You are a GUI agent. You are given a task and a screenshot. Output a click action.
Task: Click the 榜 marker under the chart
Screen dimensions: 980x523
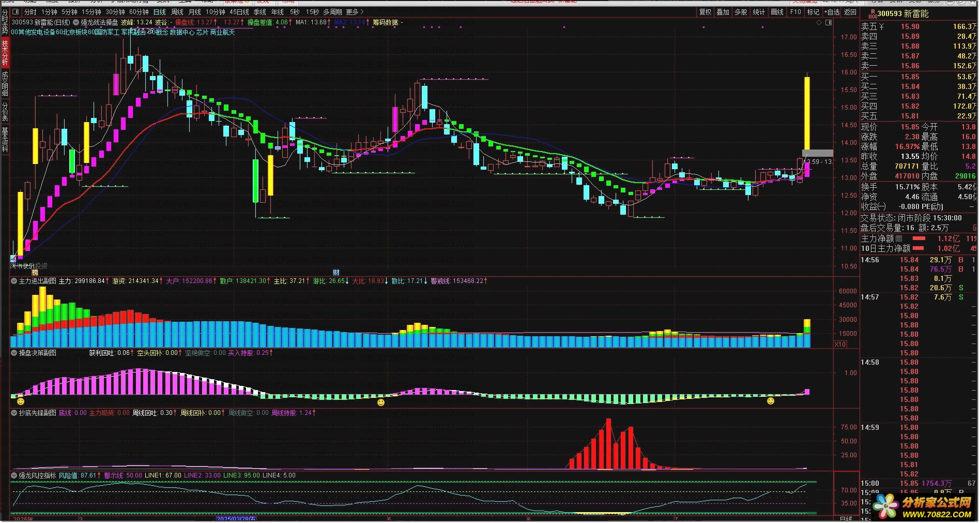[x=35, y=273]
